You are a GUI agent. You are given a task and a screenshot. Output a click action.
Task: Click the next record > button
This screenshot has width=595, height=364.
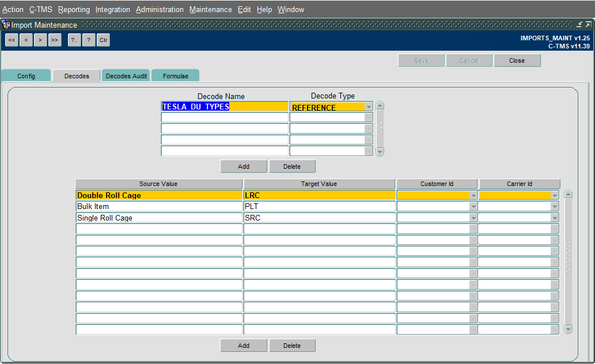click(40, 40)
